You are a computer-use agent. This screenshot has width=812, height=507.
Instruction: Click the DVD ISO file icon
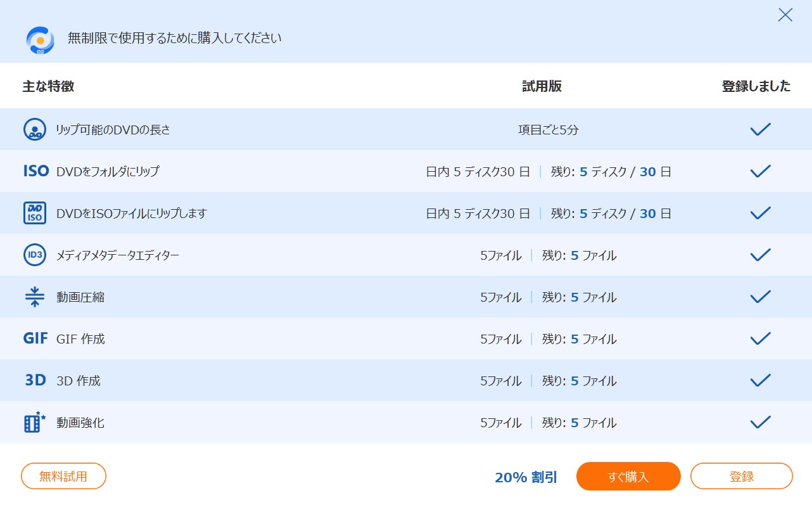point(35,213)
